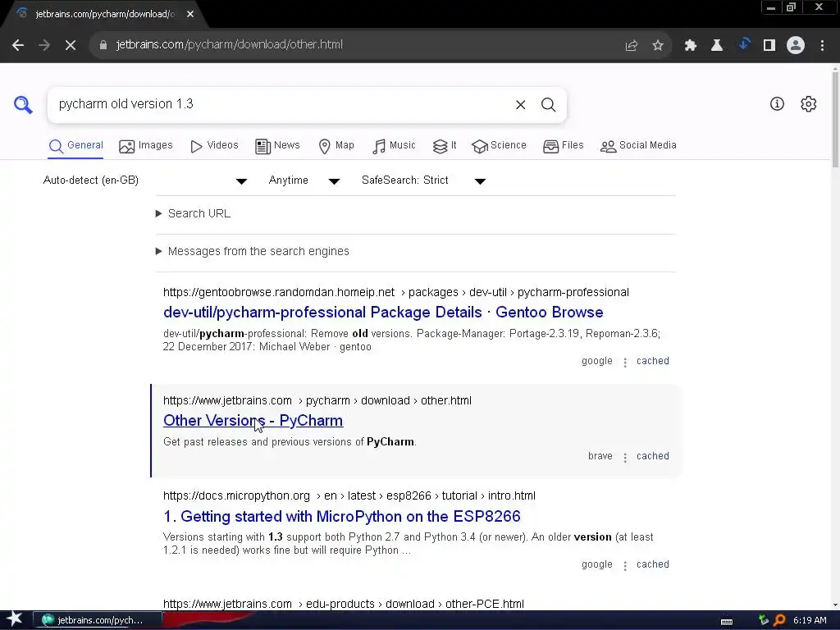Screen dimensions: 840x630
Task: Open cached copy of PyCharm Other Versions
Action: [x=652, y=456]
